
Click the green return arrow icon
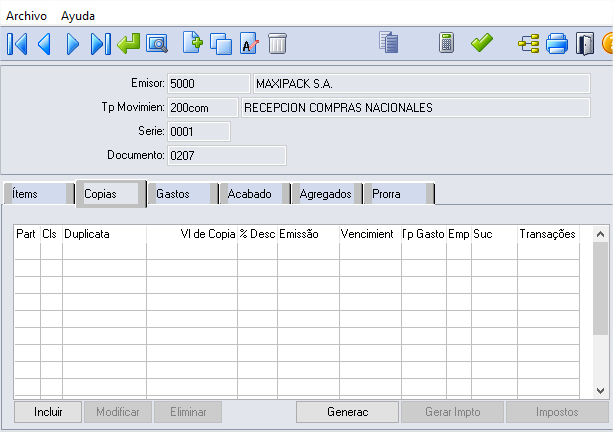pos(129,43)
